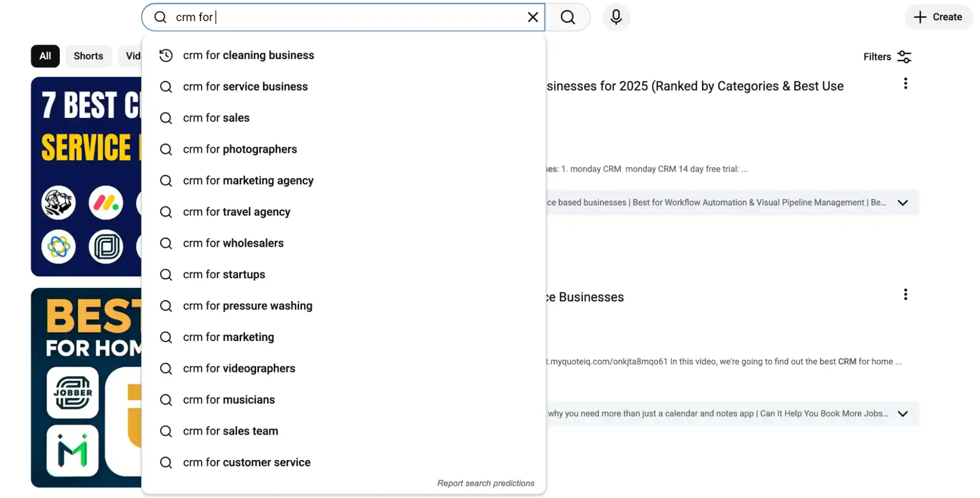The width and height of the screenshot is (980, 498).
Task: Clear the search query using the X icon
Action: pyautogui.click(x=532, y=17)
